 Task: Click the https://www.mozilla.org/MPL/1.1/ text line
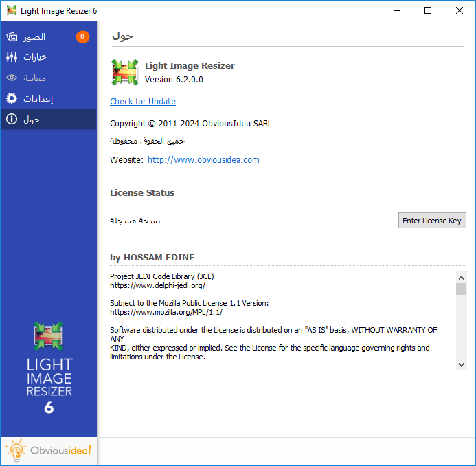tap(166, 312)
